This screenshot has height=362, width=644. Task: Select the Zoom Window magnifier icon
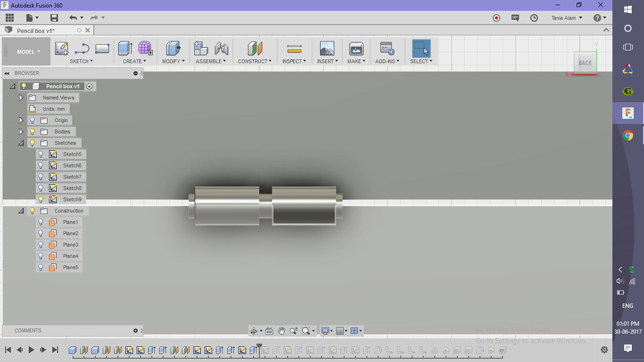pos(306,331)
